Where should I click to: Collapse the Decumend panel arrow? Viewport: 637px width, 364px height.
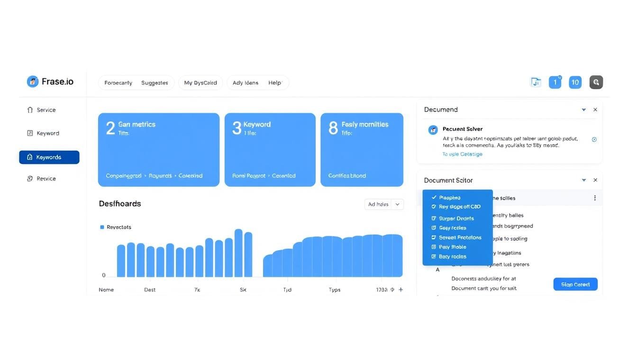tap(584, 110)
